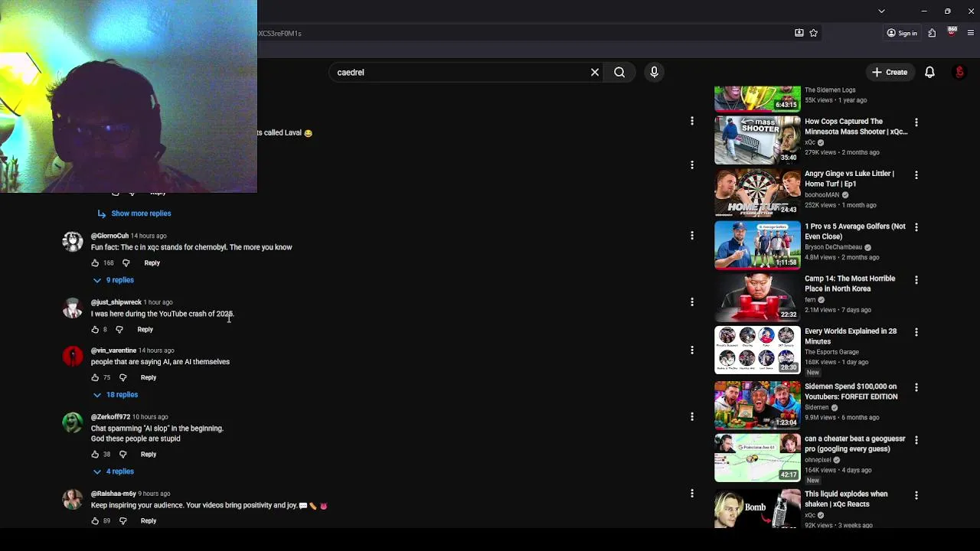This screenshot has height=551, width=980.
Task: Click the install app icon in address bar
Action: 799,33
